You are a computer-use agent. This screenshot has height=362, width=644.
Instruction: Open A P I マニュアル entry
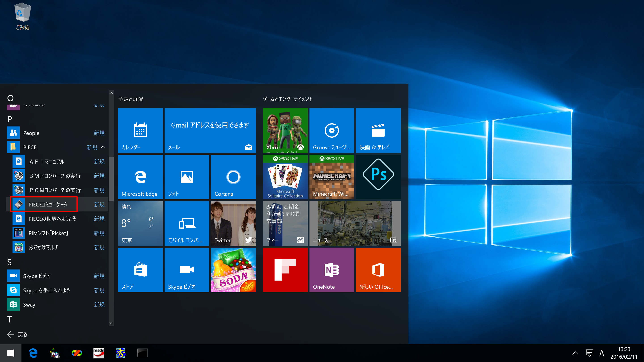(x=57, y=162)
